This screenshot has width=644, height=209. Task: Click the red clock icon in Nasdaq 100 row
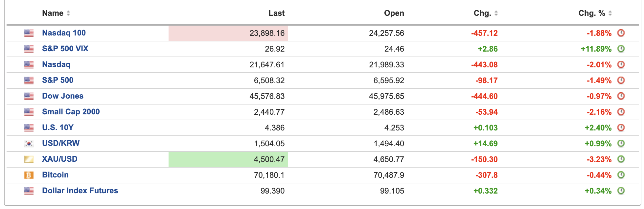621,33
